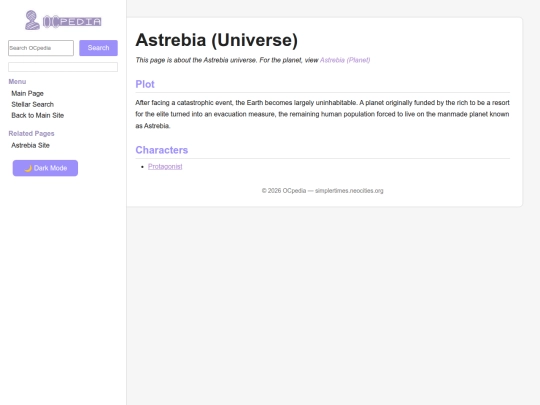Click the footer copyright text
Screen dimensions: 540x405
(322, 190)
